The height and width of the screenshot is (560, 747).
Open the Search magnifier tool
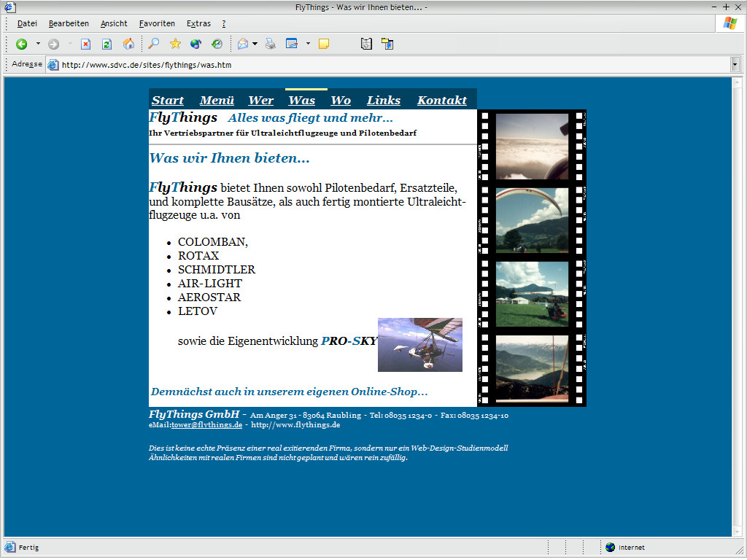[x=153, y=44]
